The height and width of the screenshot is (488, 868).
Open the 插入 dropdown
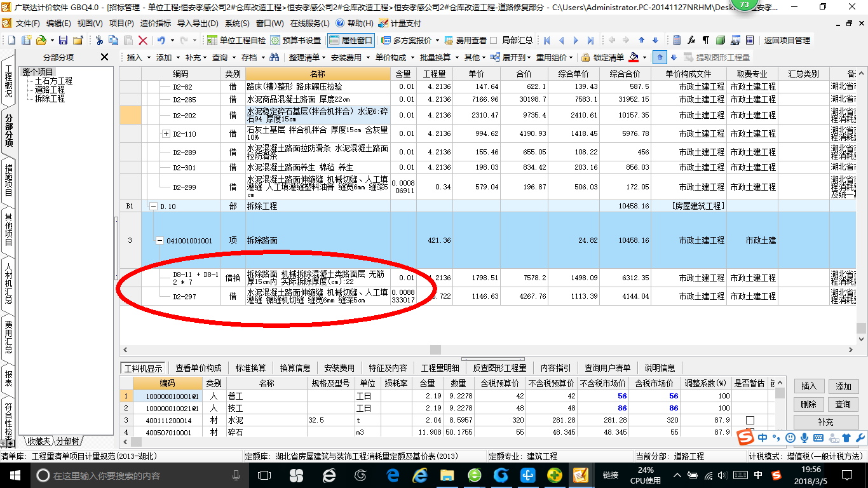point(139,57)
